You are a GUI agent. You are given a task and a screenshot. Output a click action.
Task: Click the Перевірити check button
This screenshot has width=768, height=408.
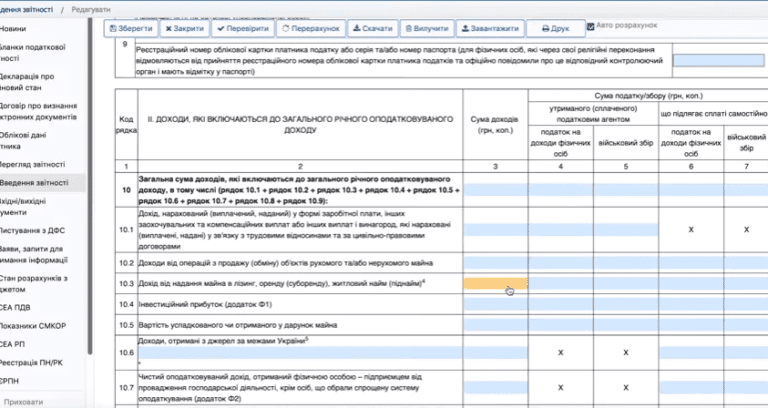coord(243,28)
